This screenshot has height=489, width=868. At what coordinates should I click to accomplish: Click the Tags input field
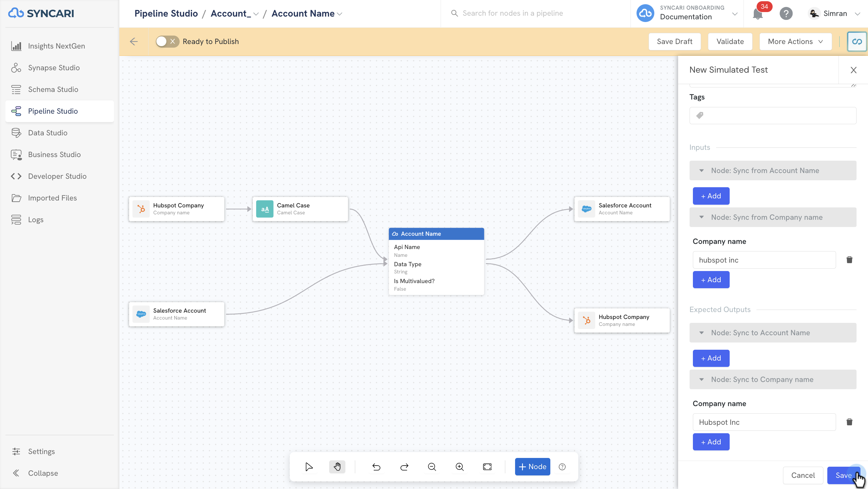click(773, 115)
